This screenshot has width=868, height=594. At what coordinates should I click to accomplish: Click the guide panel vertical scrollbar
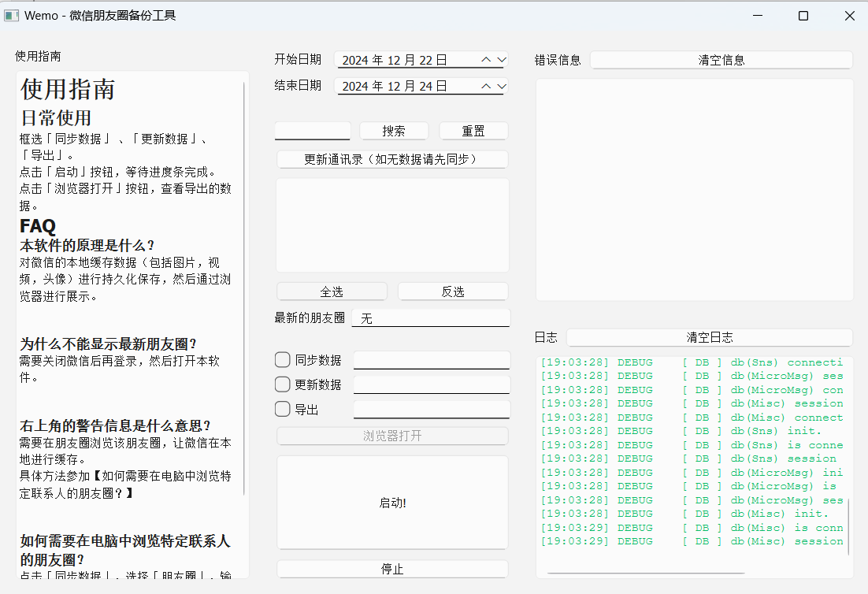pyautogui.click(x=244, y=288)
